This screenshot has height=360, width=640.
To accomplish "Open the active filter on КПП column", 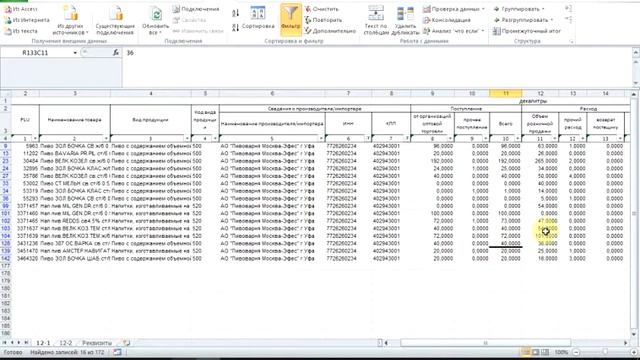I will (407, 139).
